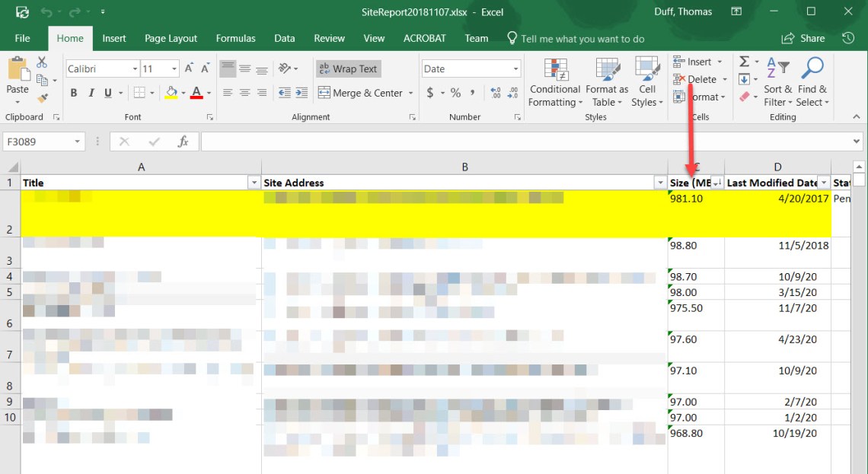Increase decimal places on selected cell

tap(496, 91)
